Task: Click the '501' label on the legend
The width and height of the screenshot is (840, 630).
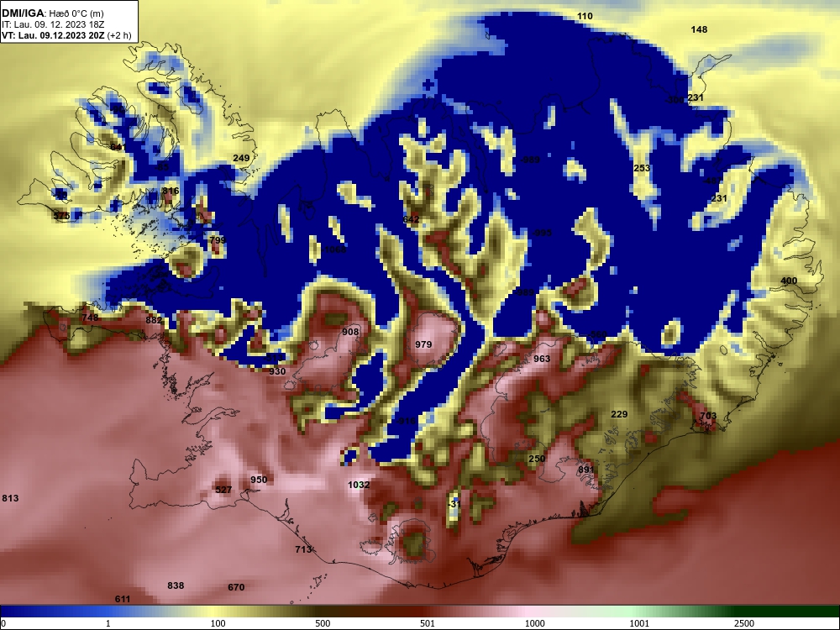Action: coord(428,623)
